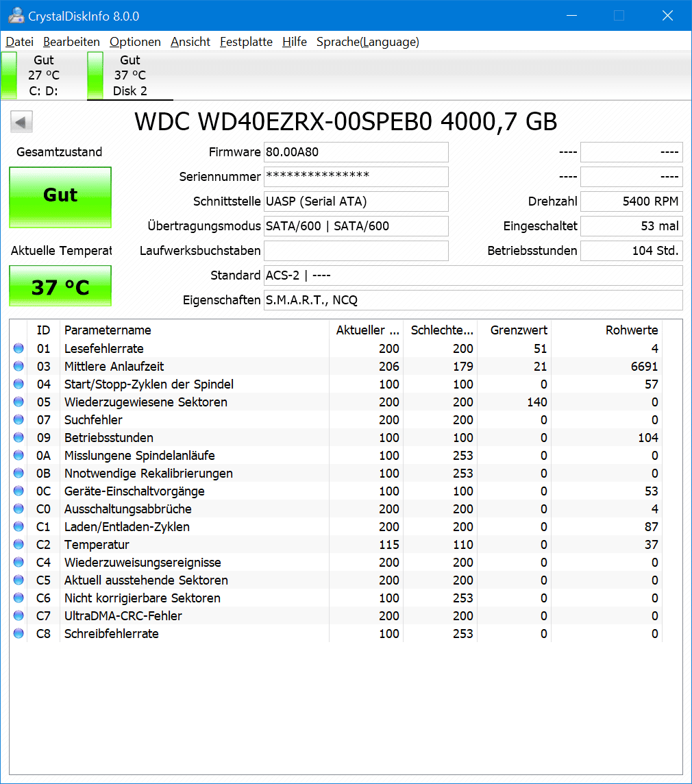Click status orb for Betriebsstunden attribute row
Screen dimensions: 692x784
point(18,437)
